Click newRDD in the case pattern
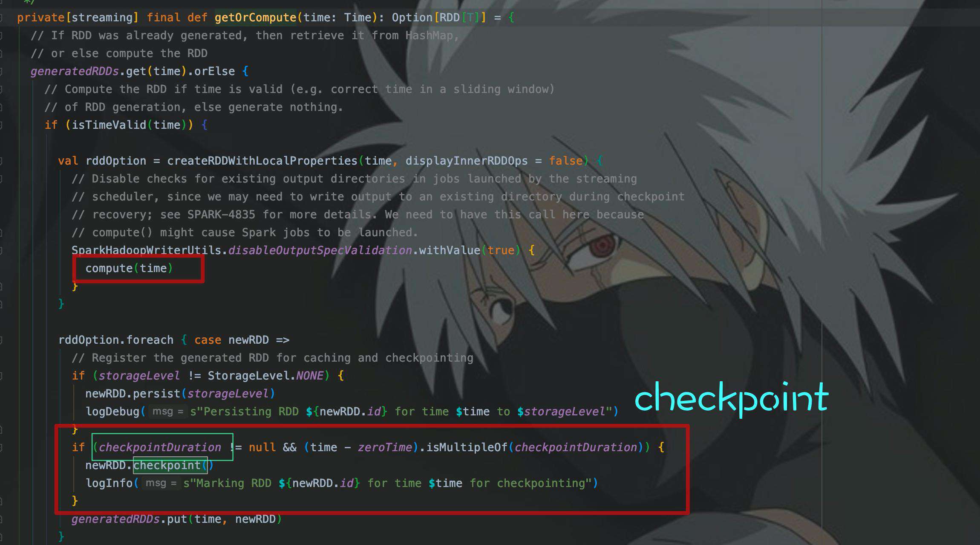This screenshot has width=980, height=545. [248, 340]
